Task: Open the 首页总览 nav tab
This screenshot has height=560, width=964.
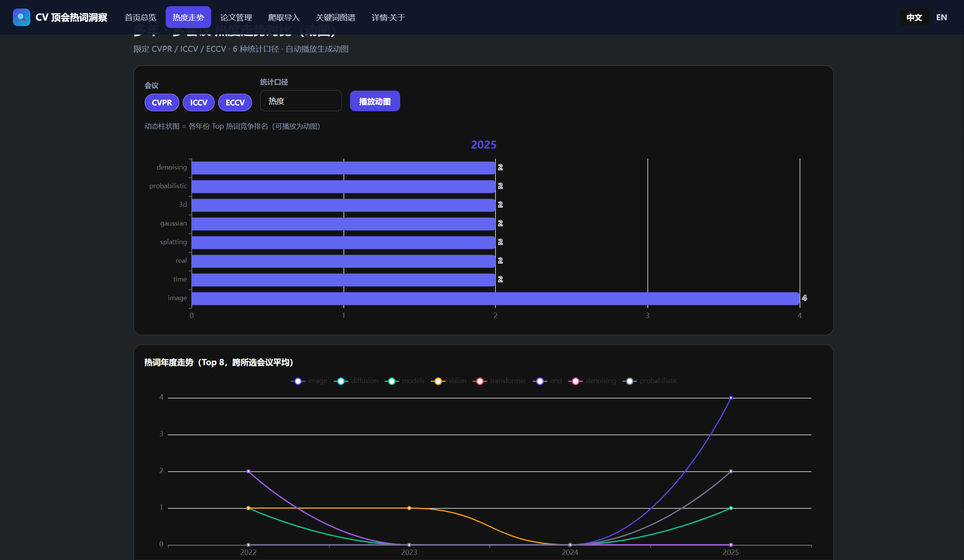Action: click(x=140, y=17)
